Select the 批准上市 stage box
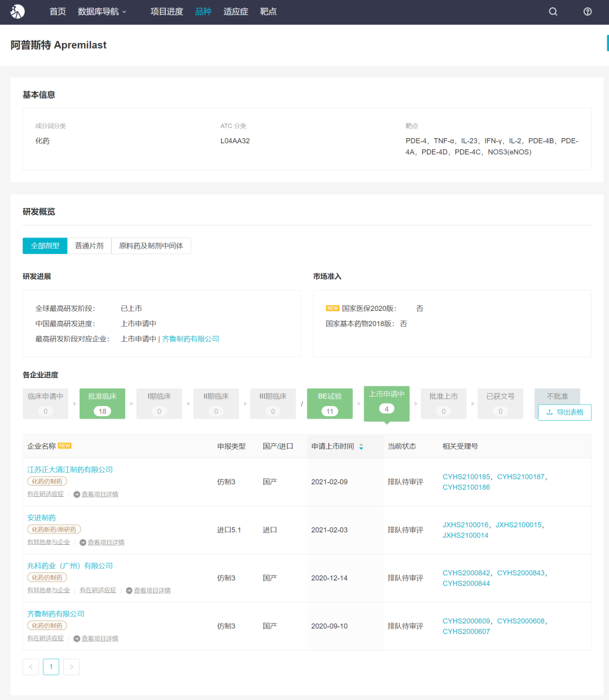The width and height of the screenshot is (609, 700). 444,403
